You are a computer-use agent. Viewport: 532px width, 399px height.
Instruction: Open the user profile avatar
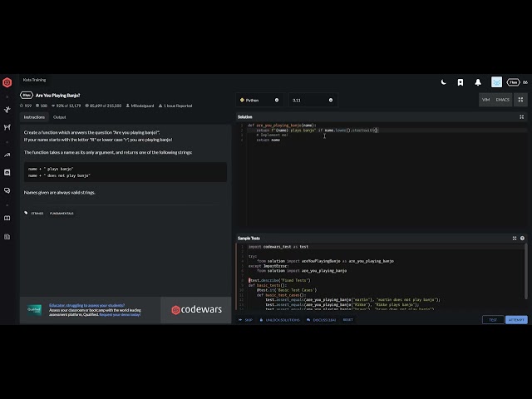[496, 82]
